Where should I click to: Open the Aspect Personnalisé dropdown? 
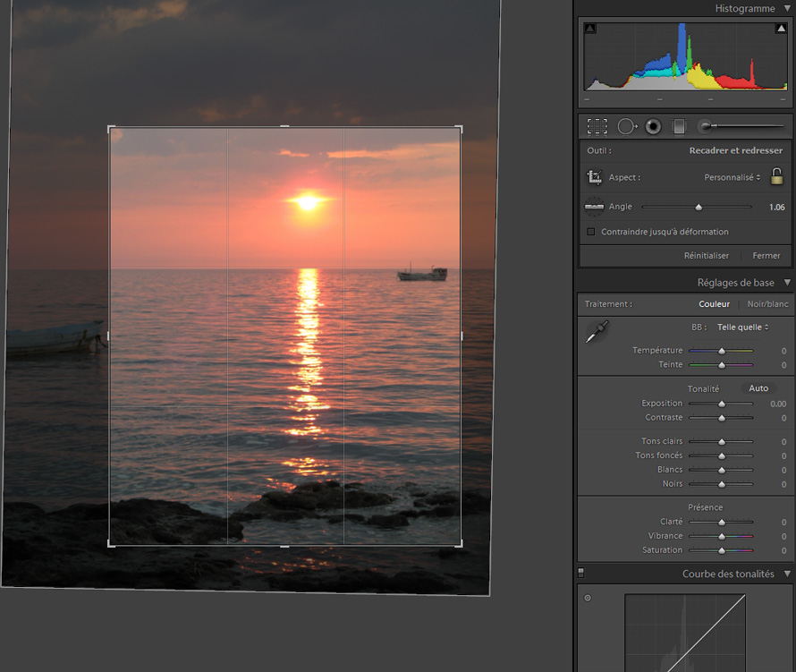coord(732,177)
